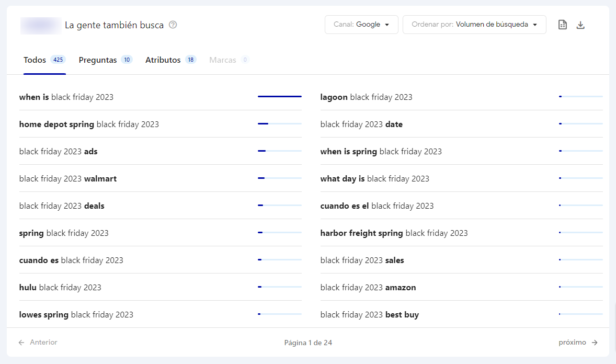Click volume bar for 'lagoon black friday 2023'
Screen dimensions: 616x364
click(x=580, y=96)
